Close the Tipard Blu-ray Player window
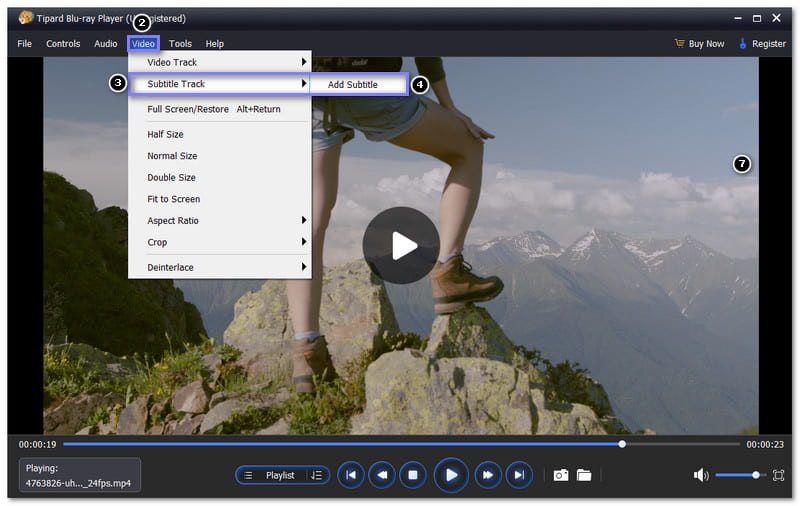Viewport: 800px width, 506px height. coord(777,18)
